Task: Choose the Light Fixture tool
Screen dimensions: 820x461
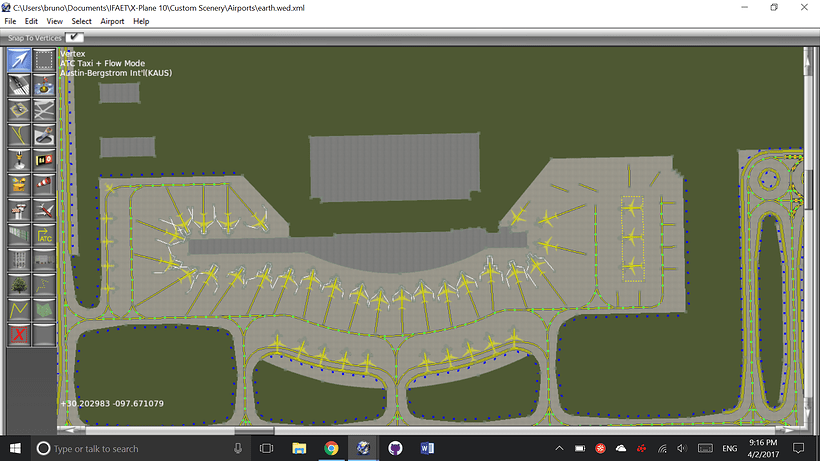Action: click(19, 160)
